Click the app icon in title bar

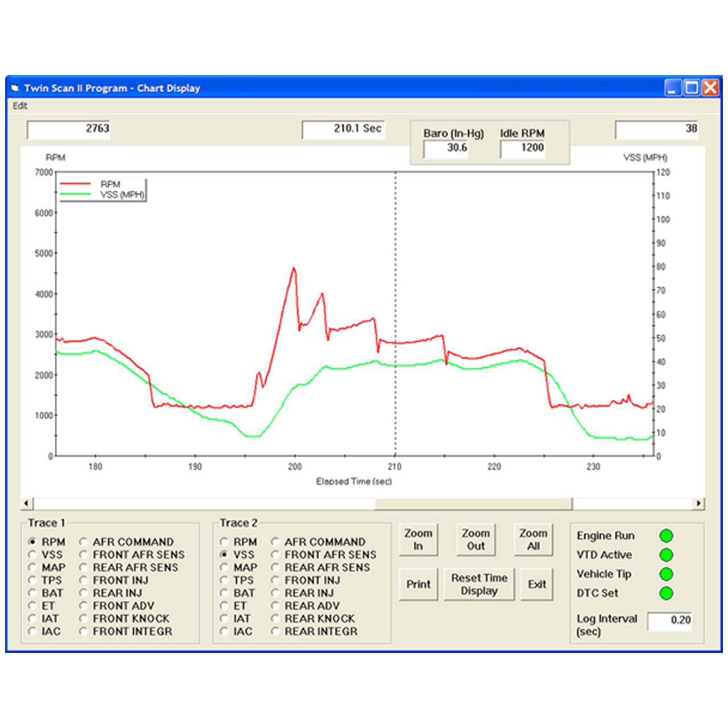[x=15, y=88]
